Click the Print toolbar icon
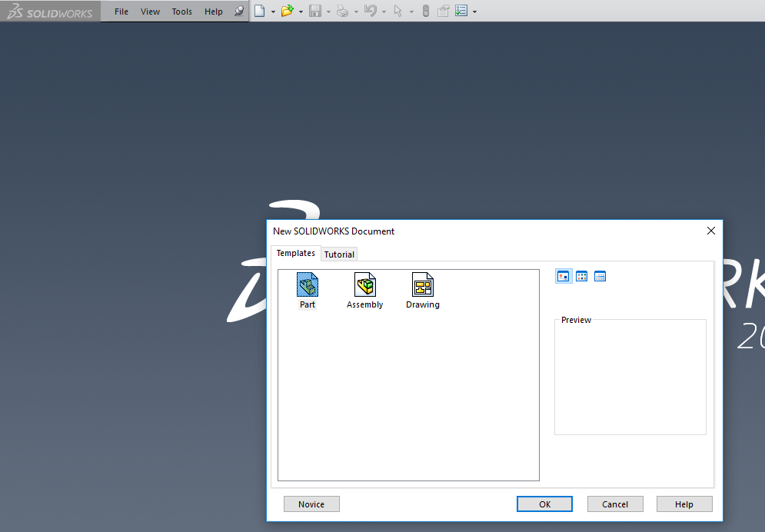The width and height of the screenshot is (765, 532). coord(342,11)
